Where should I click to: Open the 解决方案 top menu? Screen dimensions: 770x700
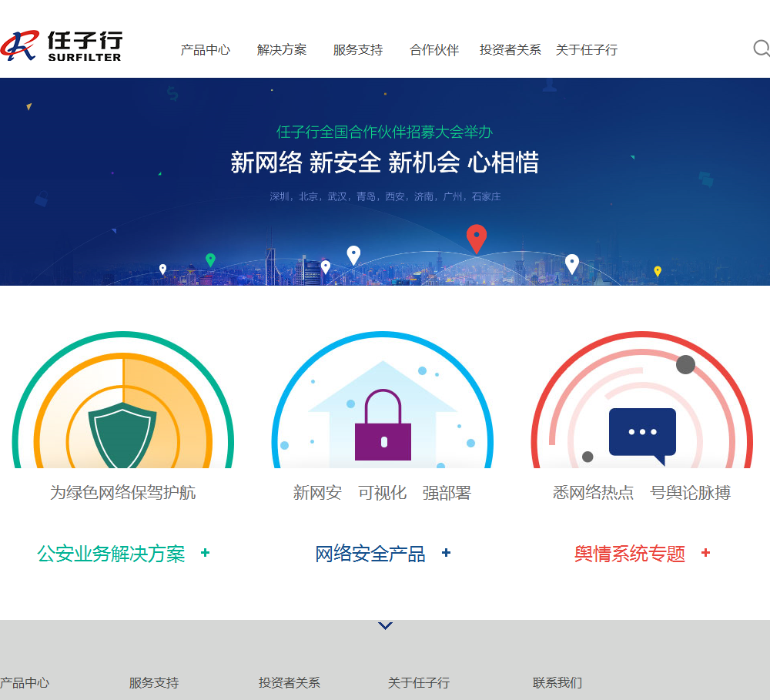[281, 49]
